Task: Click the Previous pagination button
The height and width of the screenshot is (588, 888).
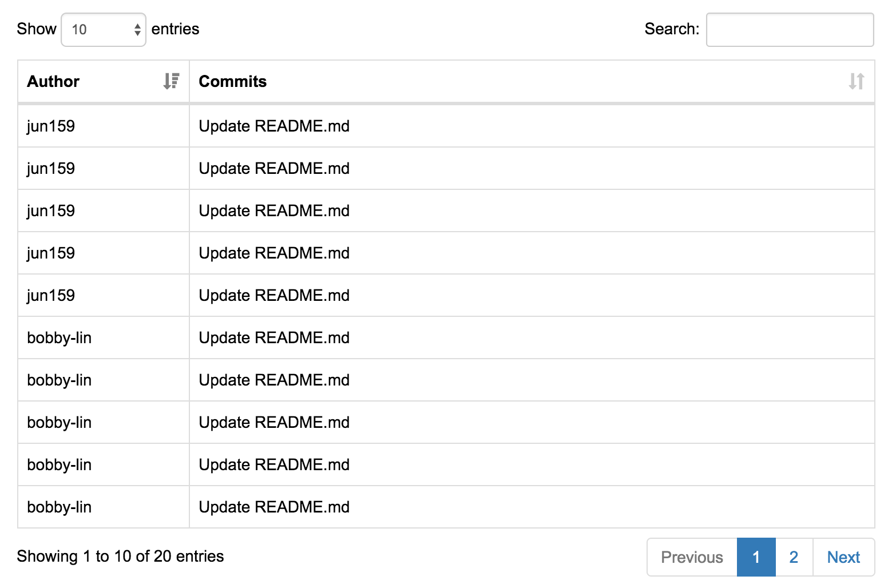Action: pos(692,557)
